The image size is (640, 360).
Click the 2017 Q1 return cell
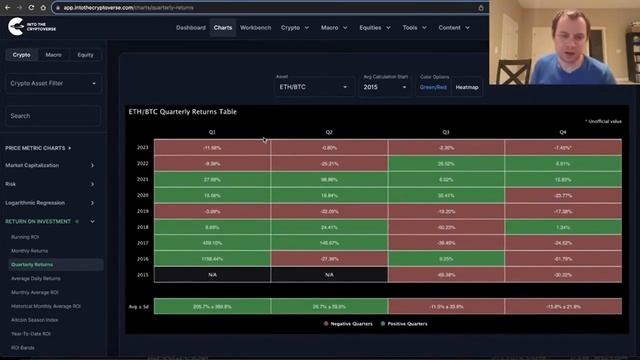pyautogui.click(x=212, y=243)
